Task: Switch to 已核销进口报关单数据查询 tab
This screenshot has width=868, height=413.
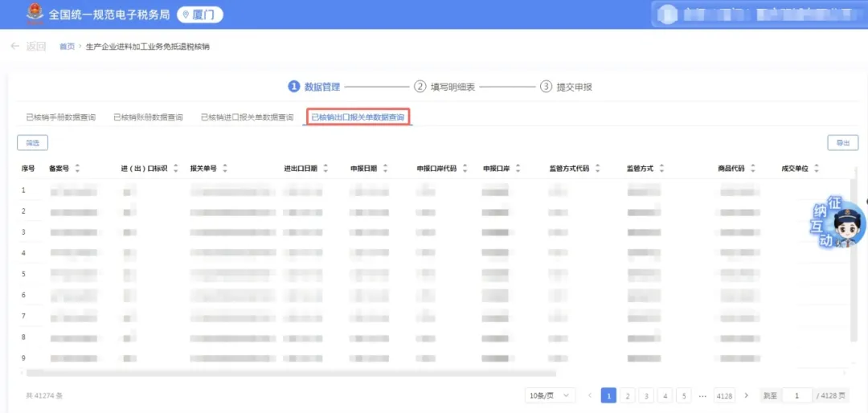Action: tap(247, 117)
